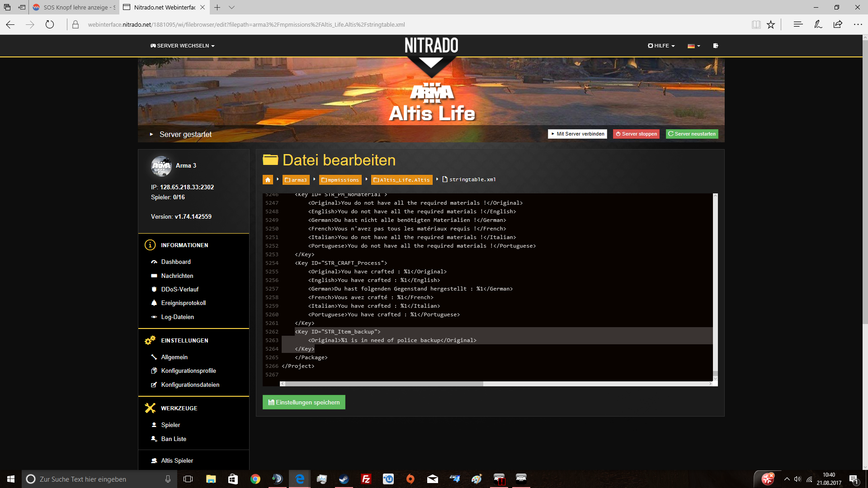868x488 pixels.
Task: Click stringtable.xml file name in breadcrumb
Action: [472, 179]
